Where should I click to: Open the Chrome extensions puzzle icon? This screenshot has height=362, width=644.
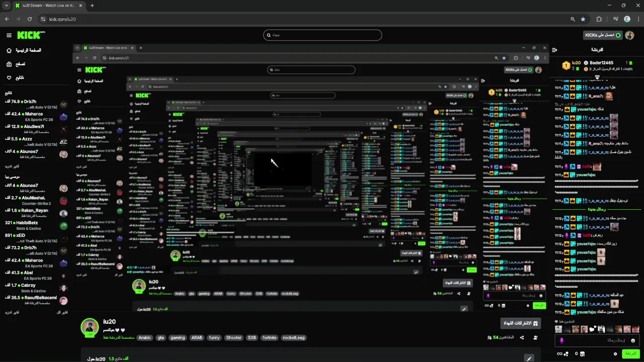click(599, 19)
